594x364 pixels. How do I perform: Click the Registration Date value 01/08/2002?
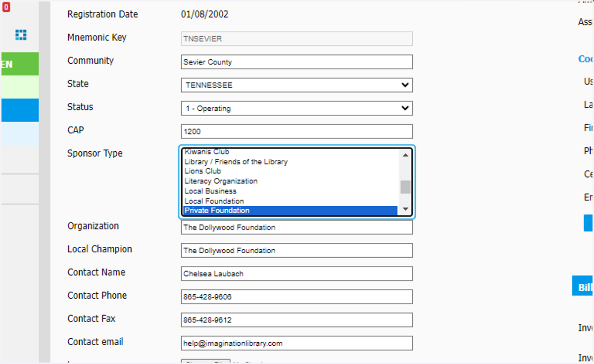tap(204, 14)
